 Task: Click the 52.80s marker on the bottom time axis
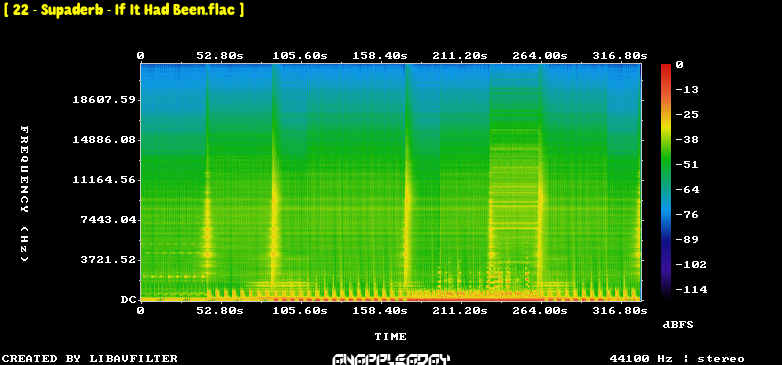[x=220, y=311]
